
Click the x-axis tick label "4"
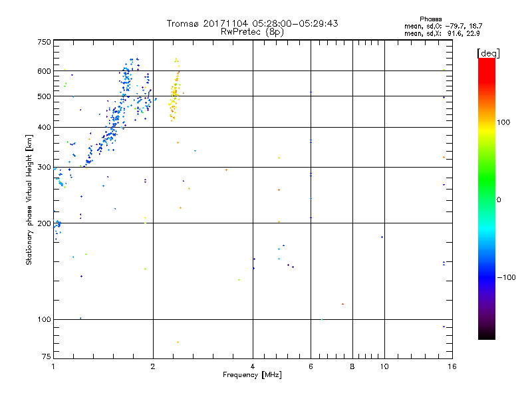click(253, 366)
